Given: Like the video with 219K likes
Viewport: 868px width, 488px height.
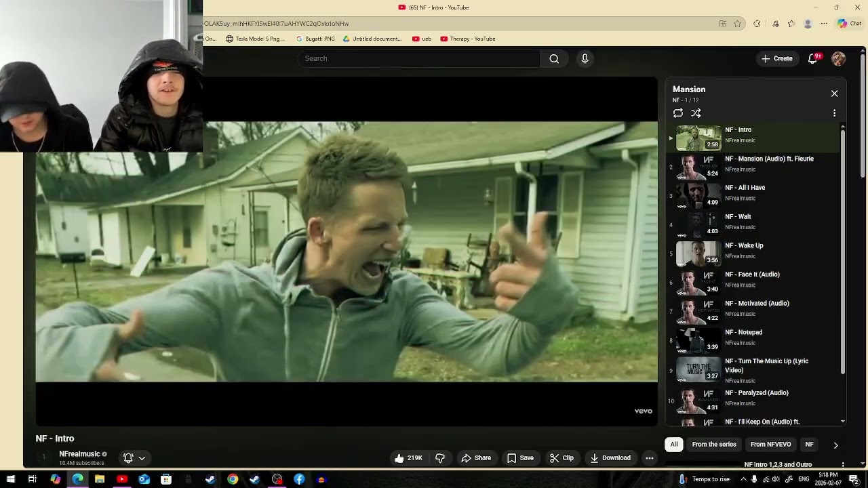Looking at the screenshot, I should (x=409, y=458).
